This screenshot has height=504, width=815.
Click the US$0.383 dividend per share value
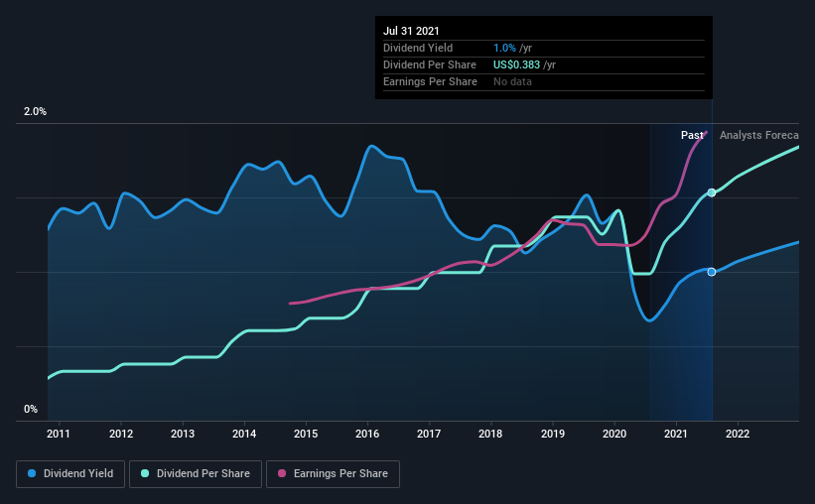(x=516, y=64)
